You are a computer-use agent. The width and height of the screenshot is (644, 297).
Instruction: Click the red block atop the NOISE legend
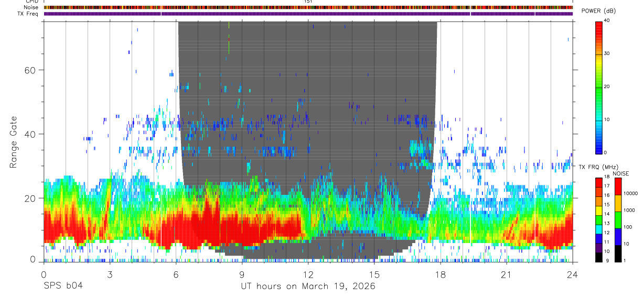pos(618,186)
